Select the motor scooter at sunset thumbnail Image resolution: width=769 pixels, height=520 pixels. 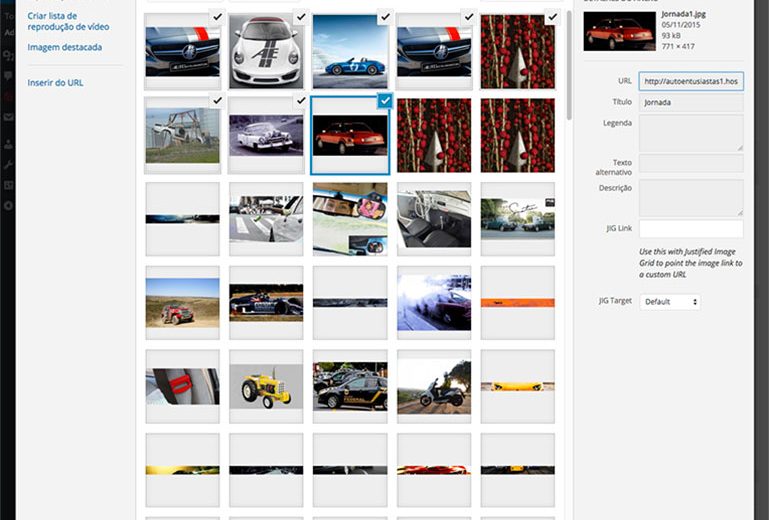(x=434, y=385)
